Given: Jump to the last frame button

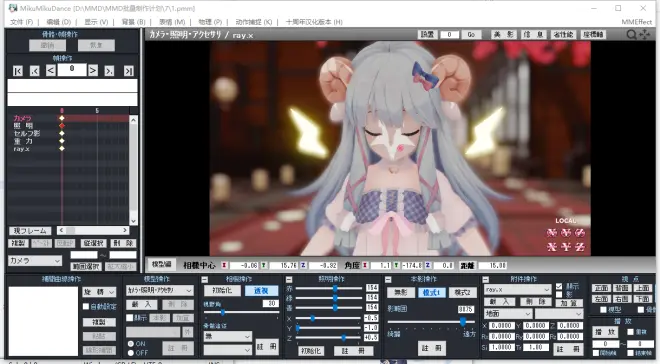Looking at the screenshot, I should [x=129, y=71].
